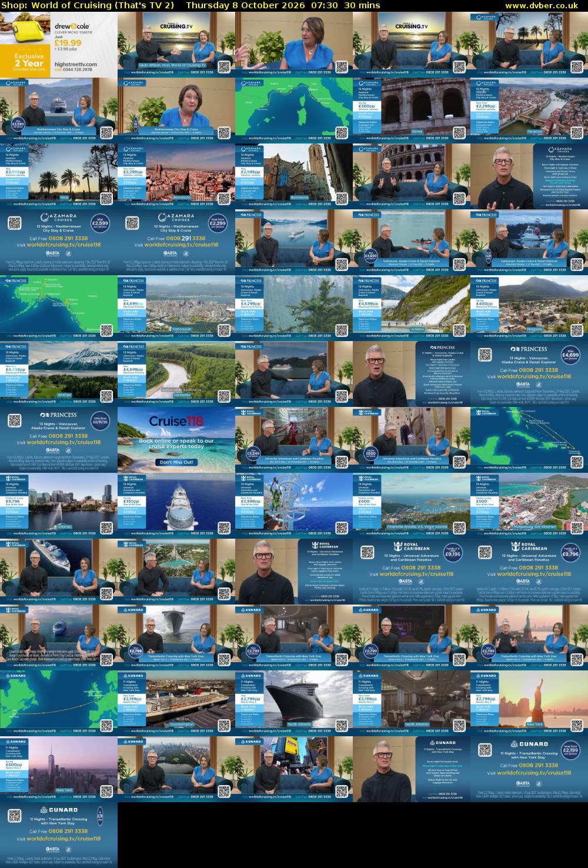This screenshot has width=588, height=868.
Task: Open the Charlotte Amalie, U.S. Virgin Islands frame
Action: click(412, 506)
